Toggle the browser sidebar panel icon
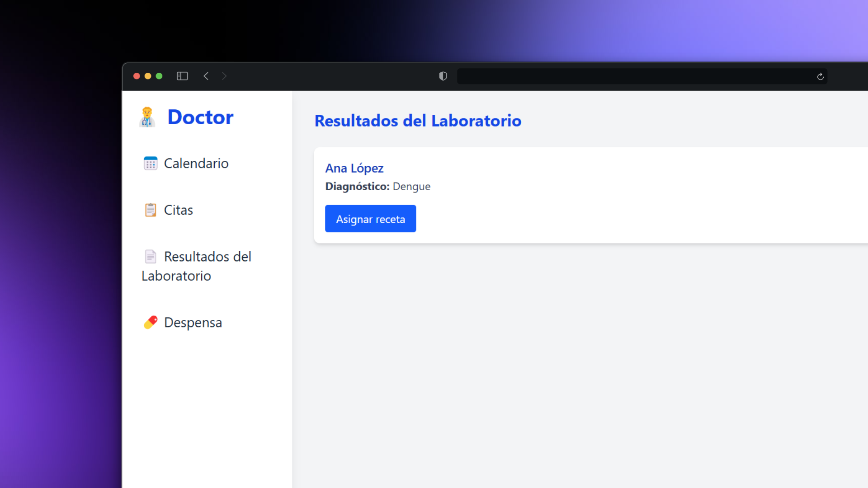The image size is (868, 488). click(x=182, y=76)
